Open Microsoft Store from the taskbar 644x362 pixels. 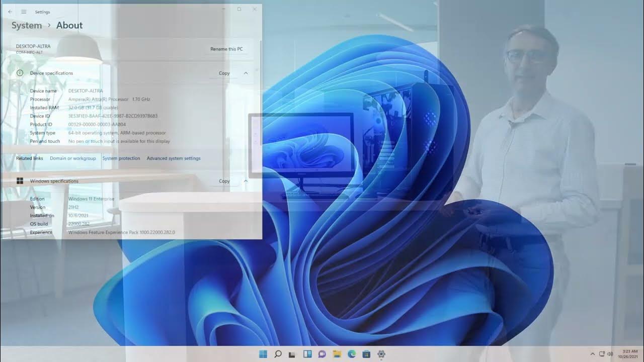pos(367,354)
